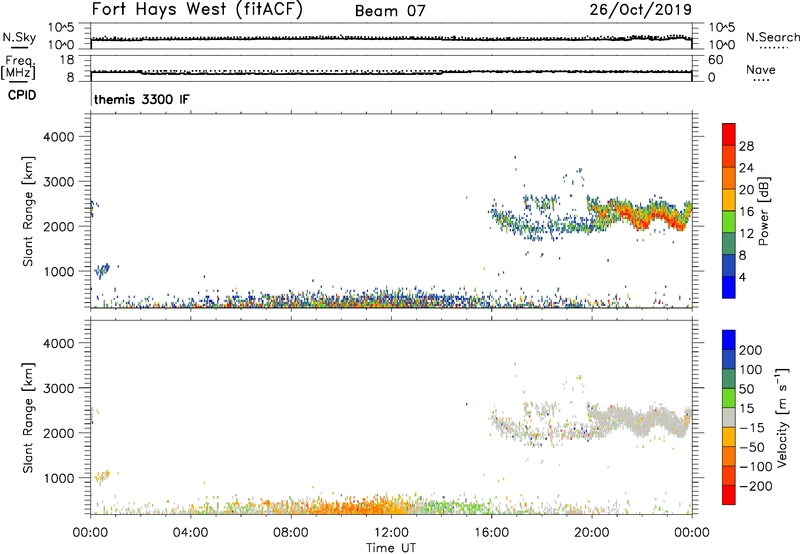
Task: Click the '16:00' time tick label
Action: (x=491, y=533)
